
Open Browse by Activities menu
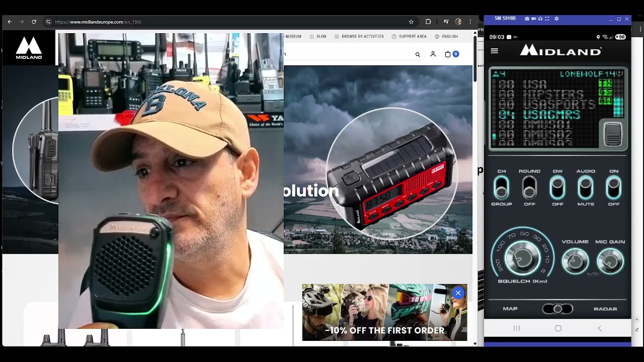359,37
